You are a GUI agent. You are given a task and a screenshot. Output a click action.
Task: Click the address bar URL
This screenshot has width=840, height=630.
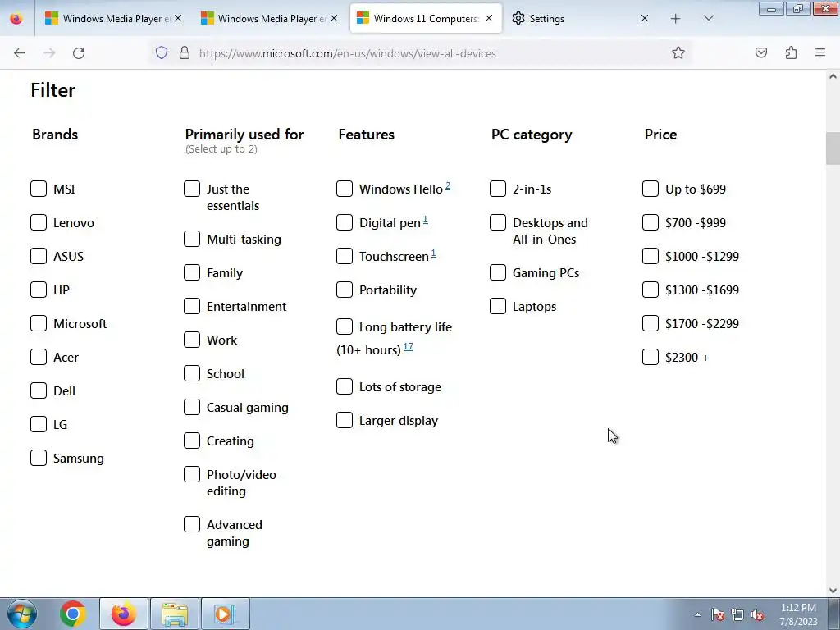tap(348, 53)
